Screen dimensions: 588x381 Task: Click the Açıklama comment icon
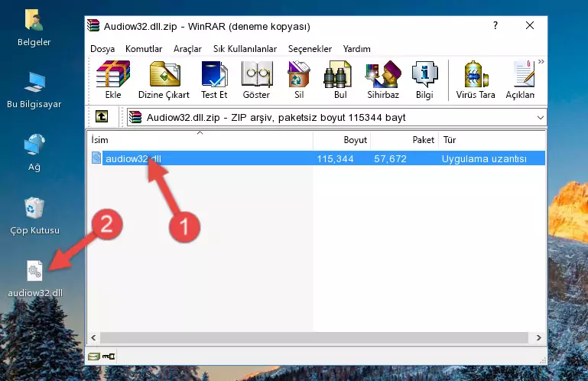[x=520, y=80]
